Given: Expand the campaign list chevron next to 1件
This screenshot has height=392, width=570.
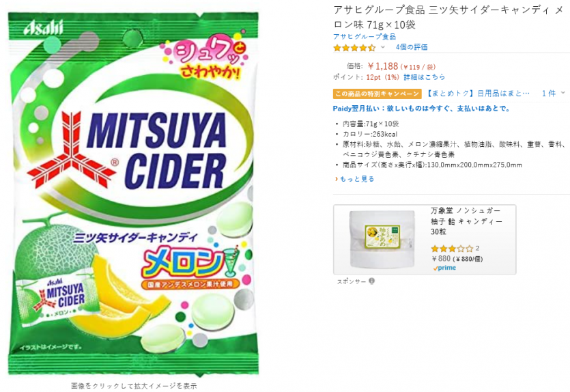Looking at the screenshot, I should (563, 93).
